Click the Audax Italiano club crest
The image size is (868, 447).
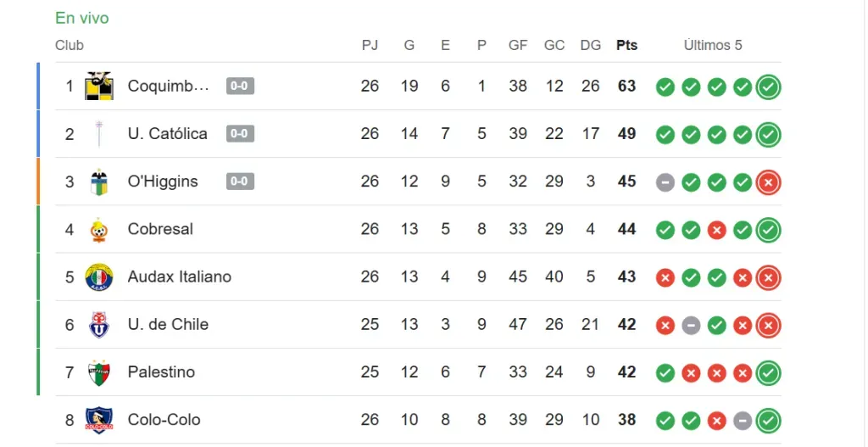[99, 277]
